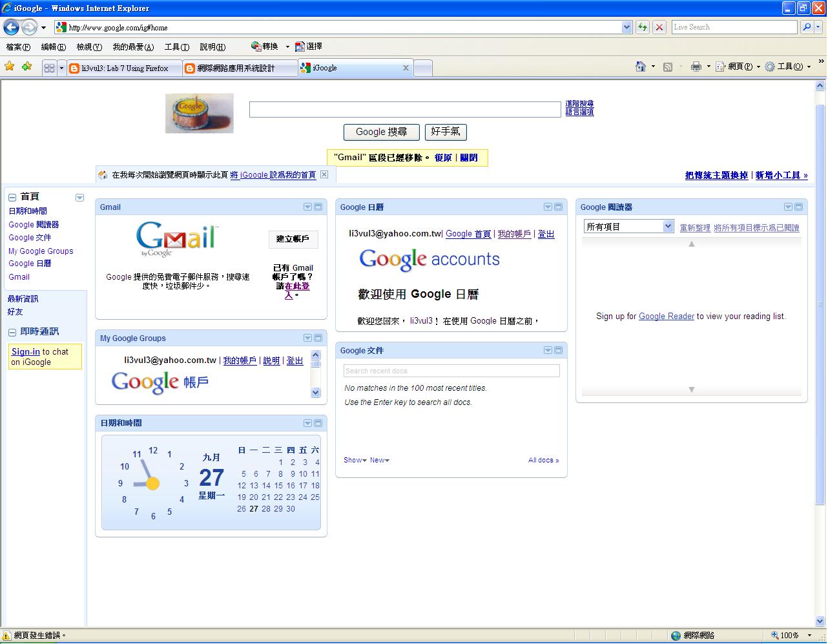
Task: Open the address bar history dropdown
Action: [x=626, y=27]
